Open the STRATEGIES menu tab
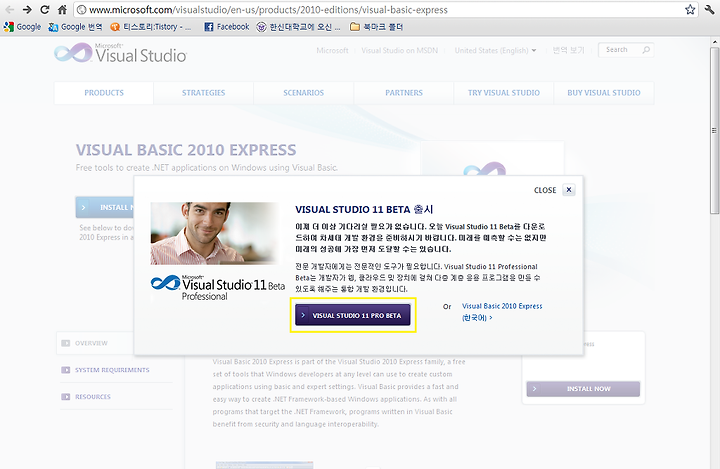 pos(203,93)
